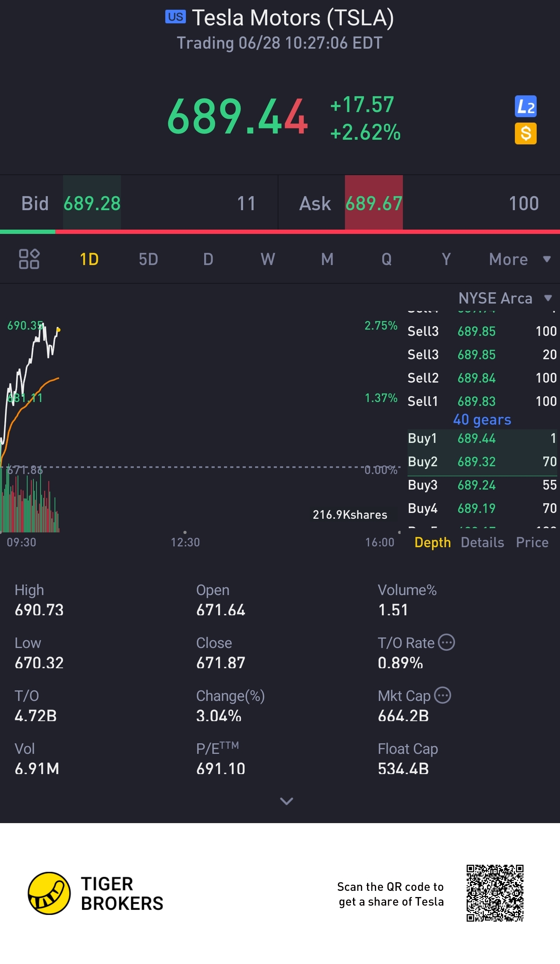Tap the Ask price 689.67
560x964 pixels.
pos(374,203)
